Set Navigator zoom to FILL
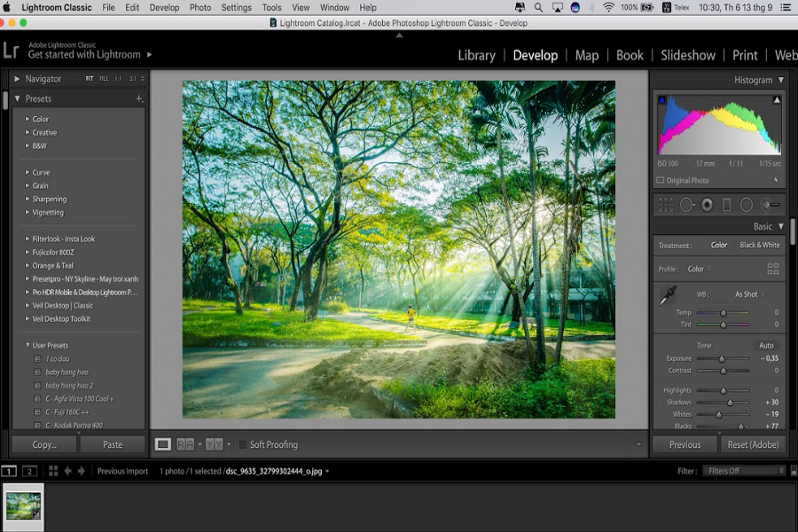The image size is (798, 532). (x=104, y=78)
